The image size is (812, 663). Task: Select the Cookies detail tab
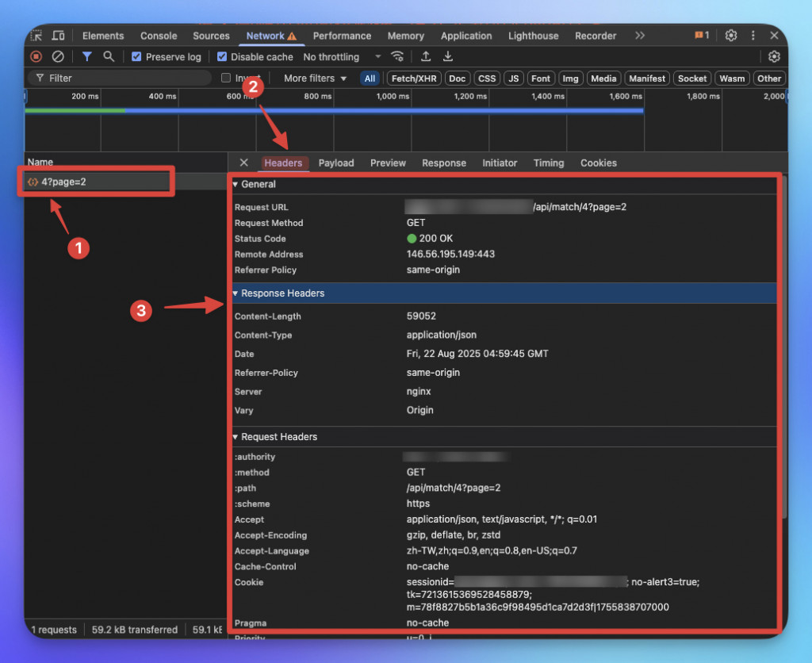(x=598, y=163)
